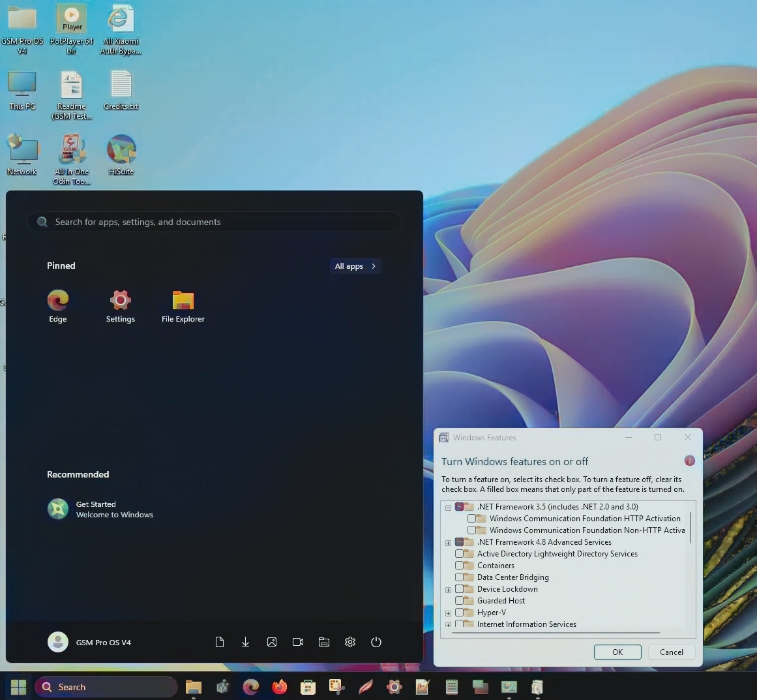Open Edge browser on taskbar

tap(250, 686)
